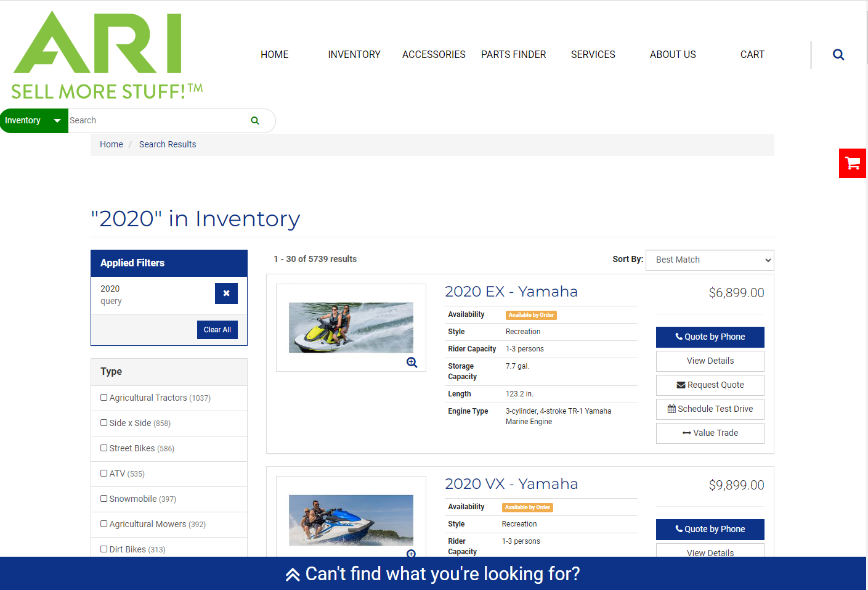Open the ABOUT US menu

pos(673,55)
